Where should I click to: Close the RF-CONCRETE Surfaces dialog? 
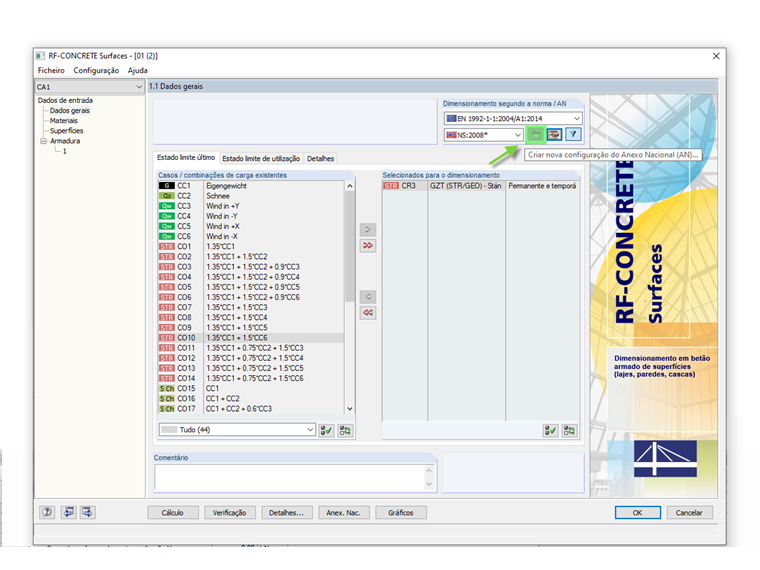[716, 56]
